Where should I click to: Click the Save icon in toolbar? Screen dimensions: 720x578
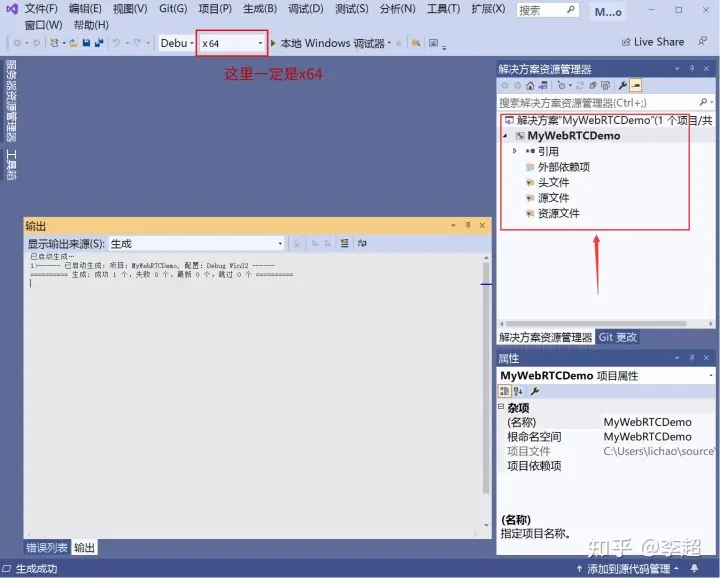(86, 43)
